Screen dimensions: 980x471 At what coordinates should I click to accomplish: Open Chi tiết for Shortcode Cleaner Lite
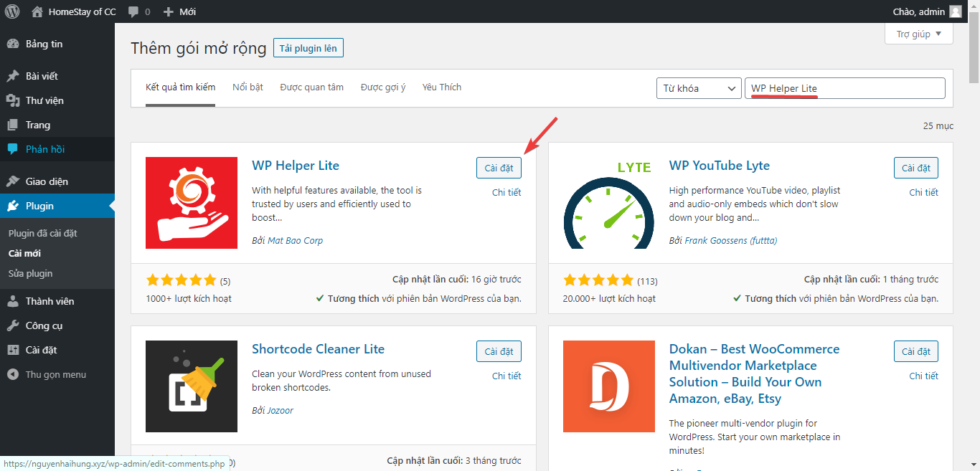507,376
